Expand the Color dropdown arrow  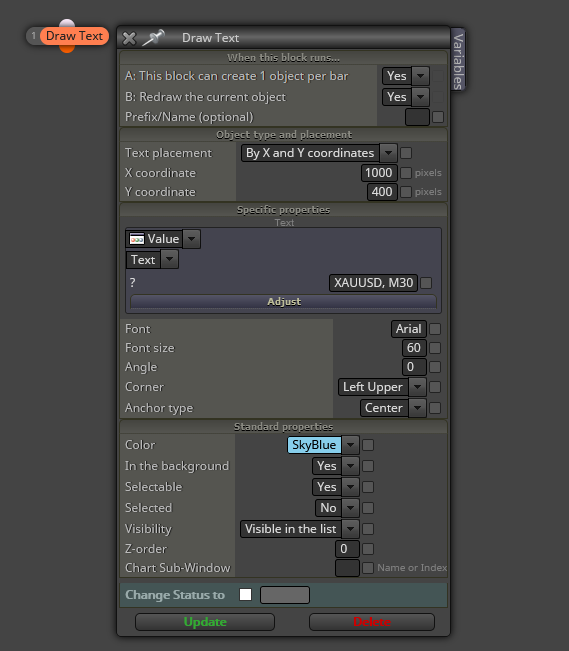[x=351, y=445]
